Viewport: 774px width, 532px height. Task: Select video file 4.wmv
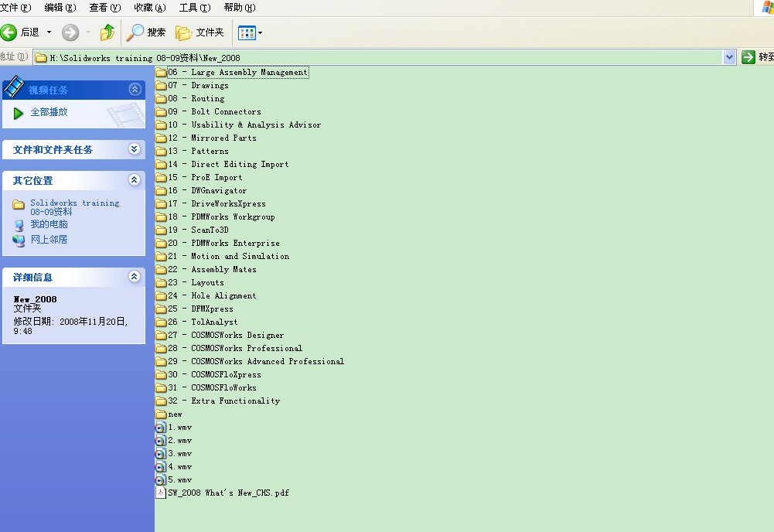[x=174, y=467]
